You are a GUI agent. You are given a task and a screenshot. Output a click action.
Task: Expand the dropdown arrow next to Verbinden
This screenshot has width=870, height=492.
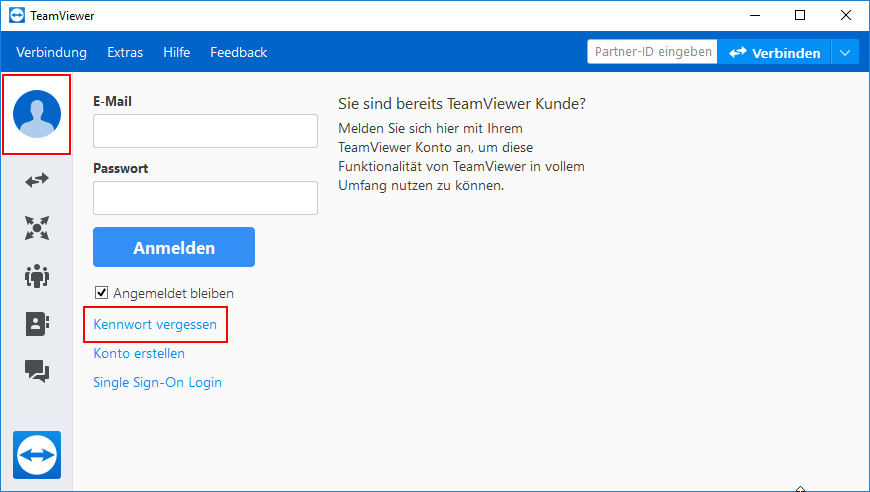845,53
